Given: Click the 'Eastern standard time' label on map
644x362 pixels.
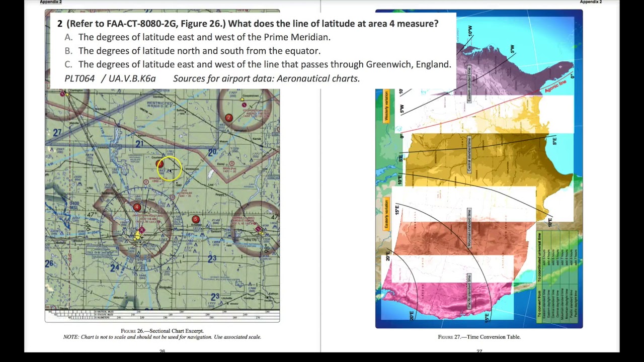Looking at the screenshot, I should click(x=469, y=84).
